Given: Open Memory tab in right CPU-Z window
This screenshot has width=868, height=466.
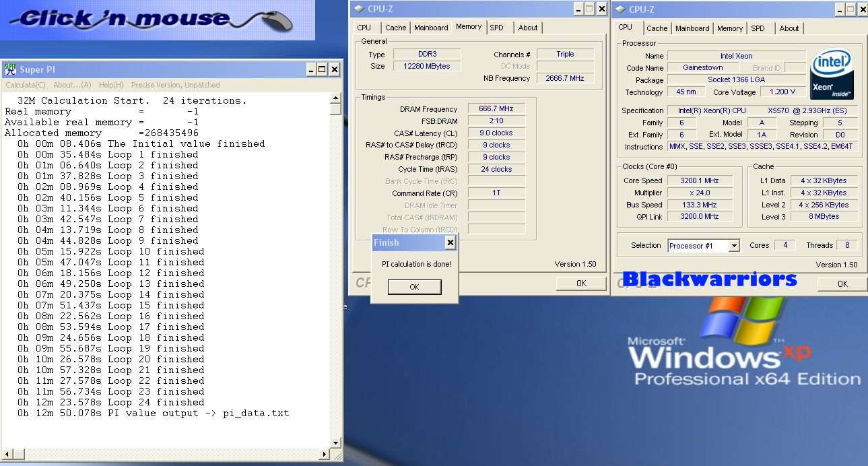Looking at the screenshot, I should 730,28.
